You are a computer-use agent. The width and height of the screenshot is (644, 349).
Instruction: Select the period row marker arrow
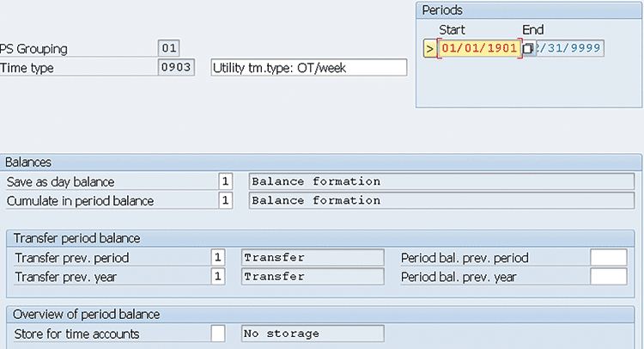(x=429, y=49)
